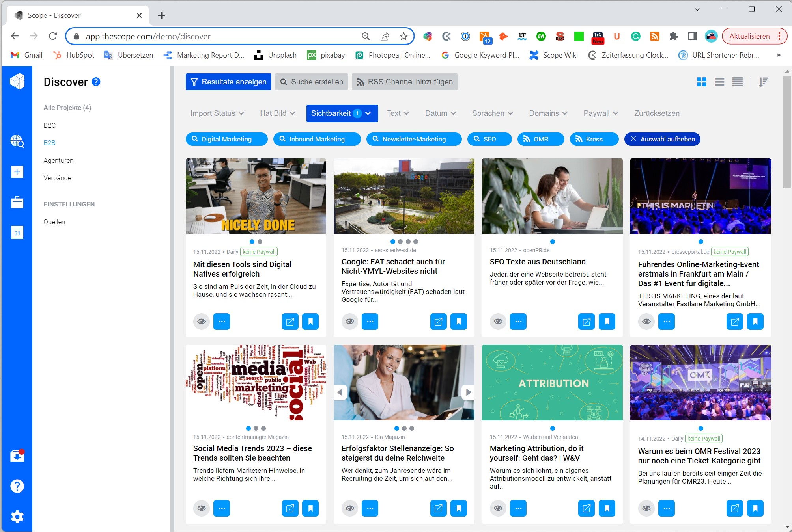Viewport: 792px width, 532px height.
Task: Click the plus create sidebar icon
Action: point(17,172)
